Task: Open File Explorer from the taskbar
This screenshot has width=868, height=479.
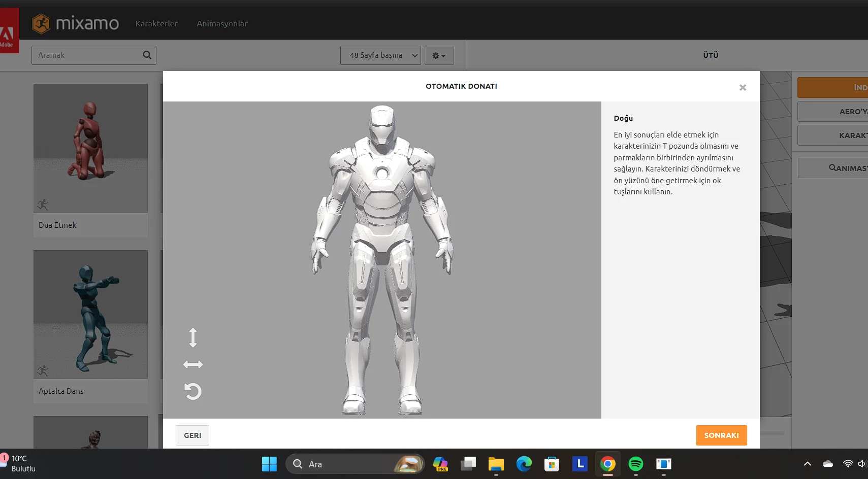Action: 496,464
